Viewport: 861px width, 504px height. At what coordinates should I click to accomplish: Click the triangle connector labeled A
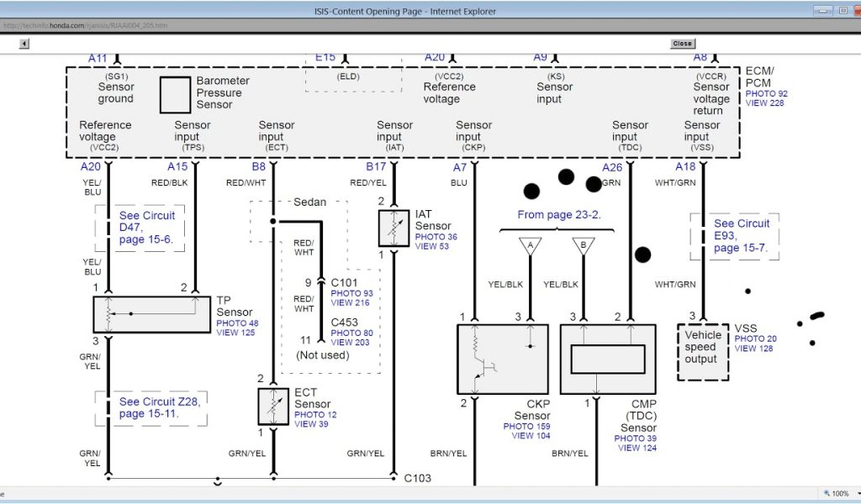pos(529,246)
